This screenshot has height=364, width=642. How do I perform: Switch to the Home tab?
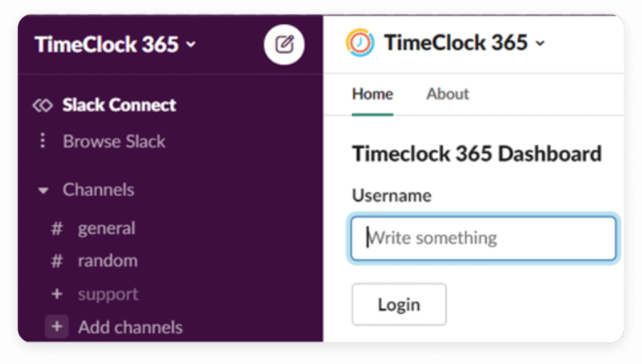pos(372,94)
